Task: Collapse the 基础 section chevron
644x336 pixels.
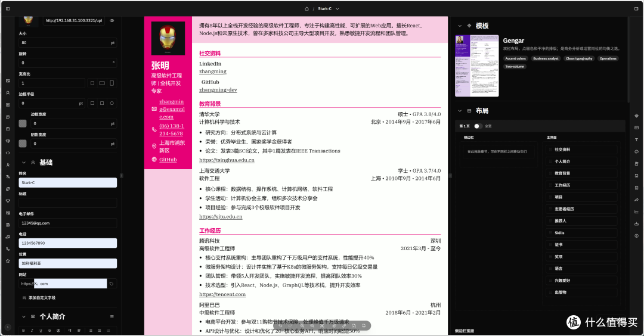Action: [23, 163]
